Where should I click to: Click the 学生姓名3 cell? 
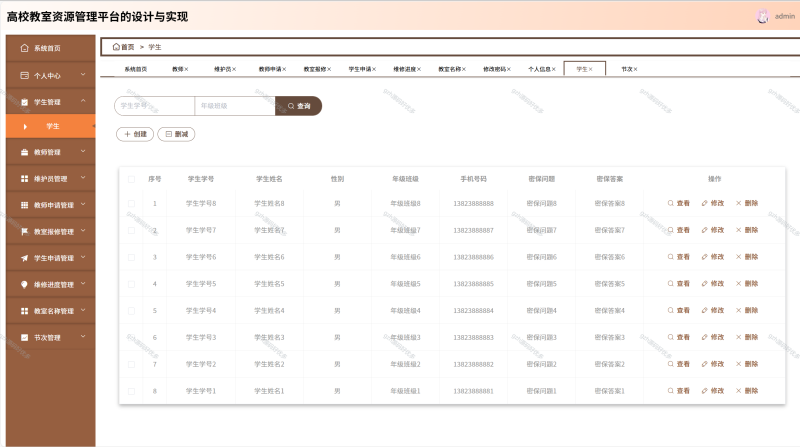269,337
